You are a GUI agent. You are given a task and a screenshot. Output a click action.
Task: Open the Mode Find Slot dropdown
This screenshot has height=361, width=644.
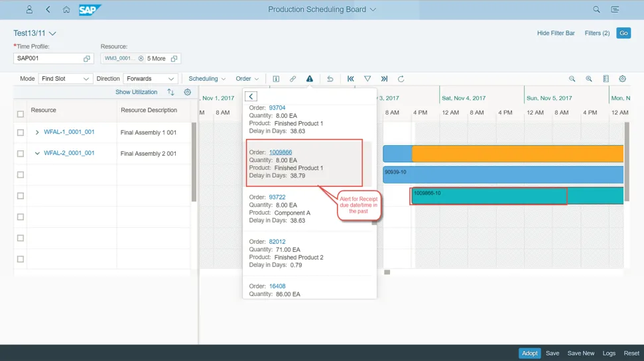(x=65, y=79)
